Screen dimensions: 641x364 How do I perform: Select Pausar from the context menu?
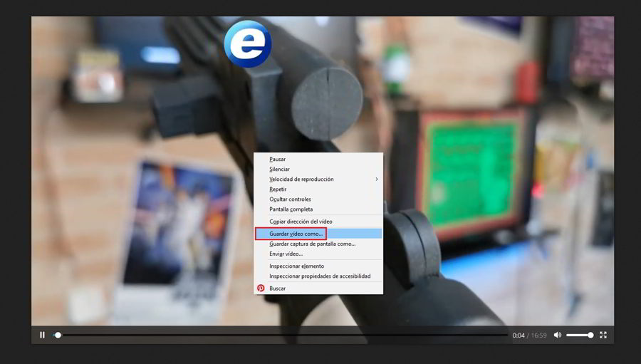[278, 159]
